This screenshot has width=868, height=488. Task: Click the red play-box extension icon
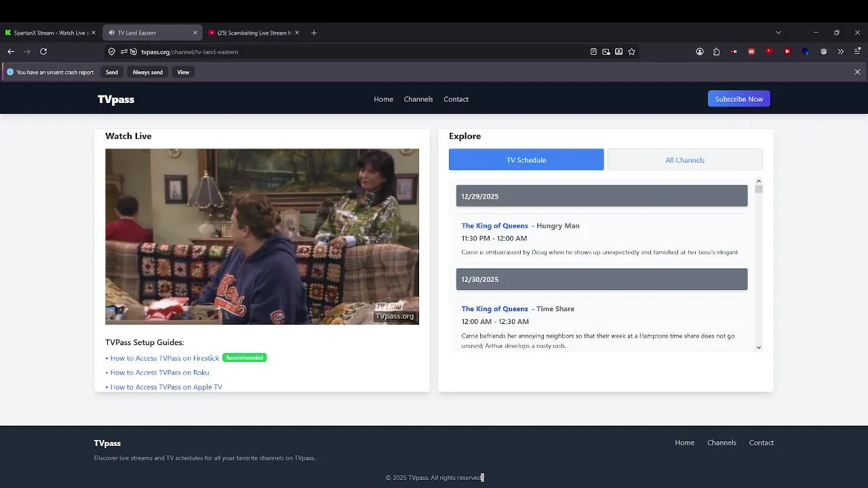[x=787, y=52]
